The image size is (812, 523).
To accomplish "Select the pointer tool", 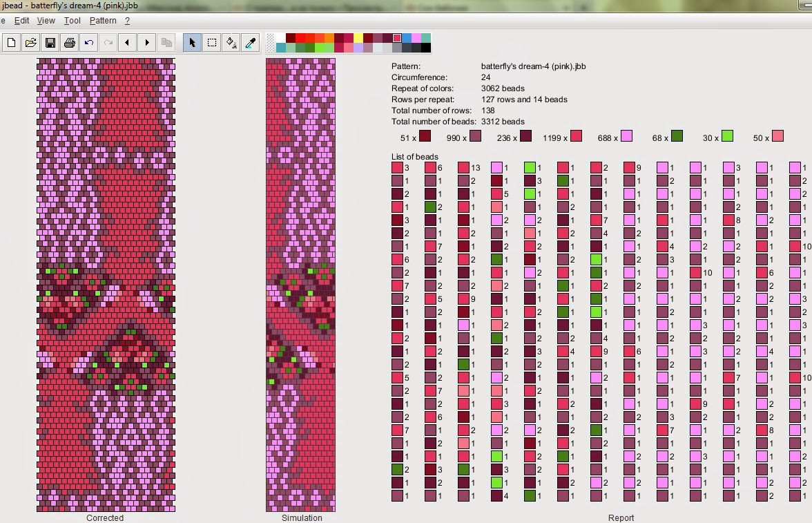I will pyautogui.click(x=192, y=43).
